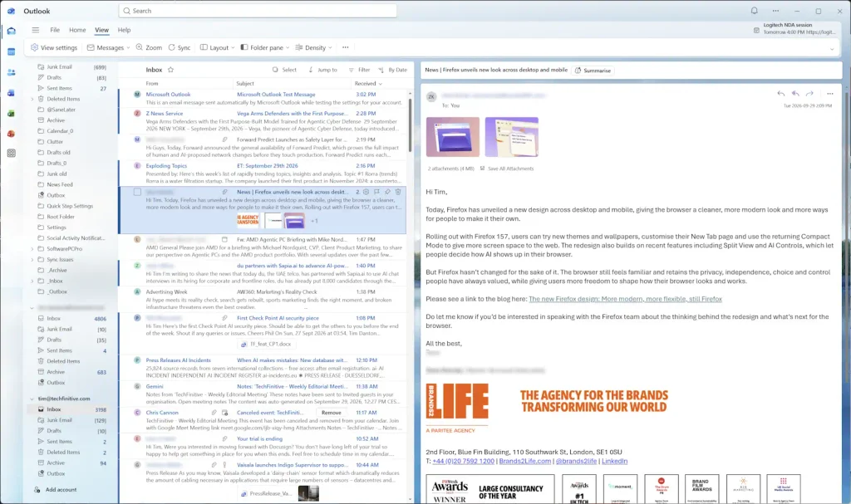Open the File menu
851x504 pixels.
tap(55, 30)
